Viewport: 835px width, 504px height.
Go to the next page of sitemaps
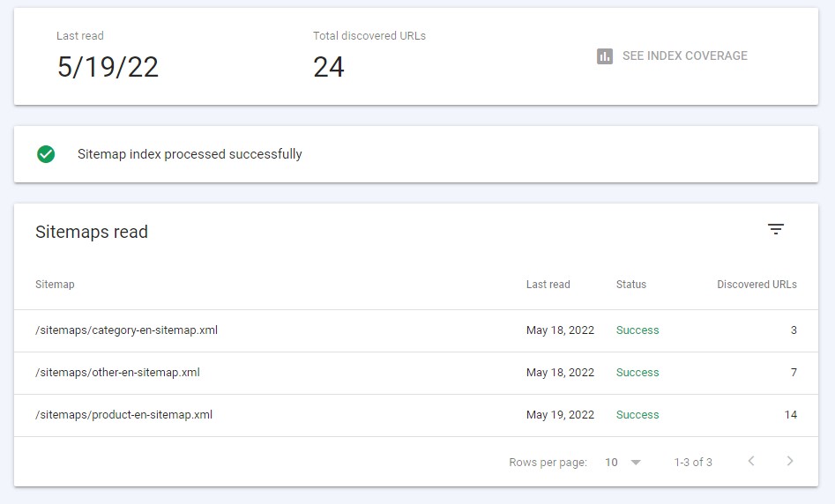pyautogui.click(x=789, y=462)
